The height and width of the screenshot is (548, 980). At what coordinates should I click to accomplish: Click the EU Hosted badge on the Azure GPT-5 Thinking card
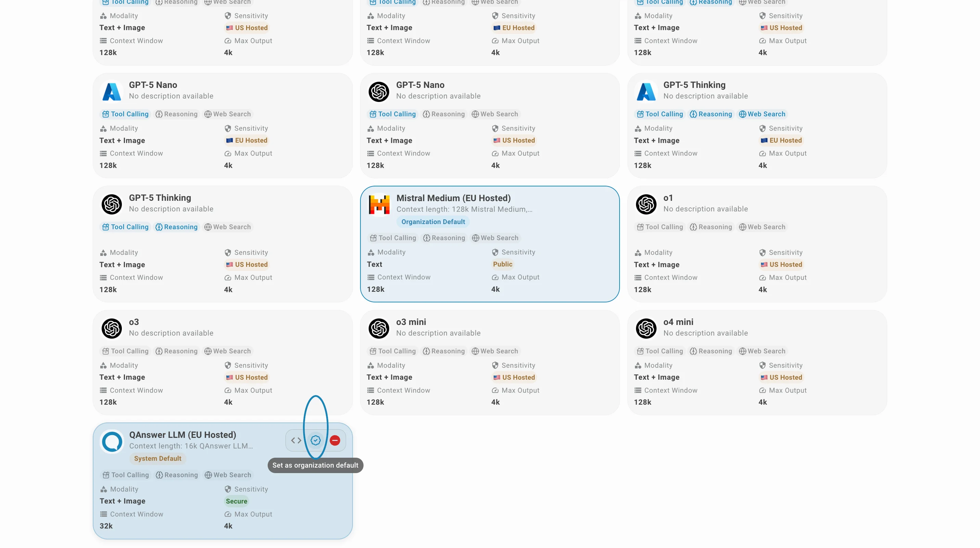coord(781,140)
